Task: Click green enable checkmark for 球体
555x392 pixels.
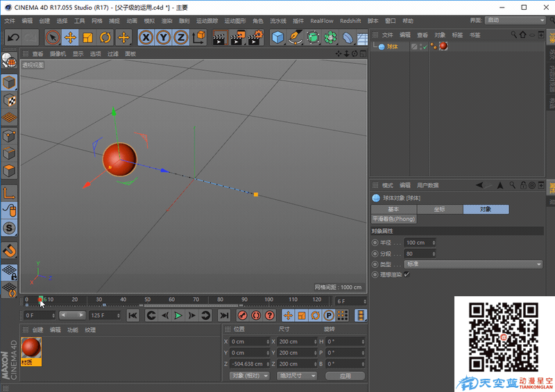Action: (425, 46)
